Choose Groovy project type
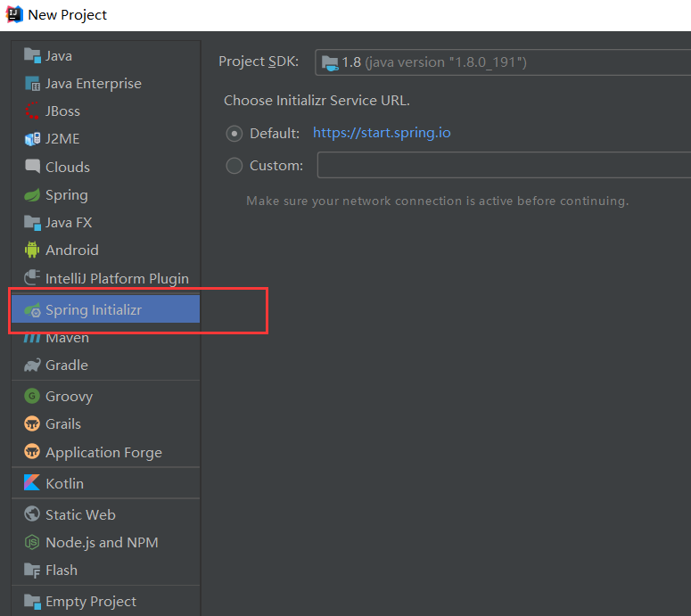The height and width of the screenshot is (616, 691). coord(106,396)
